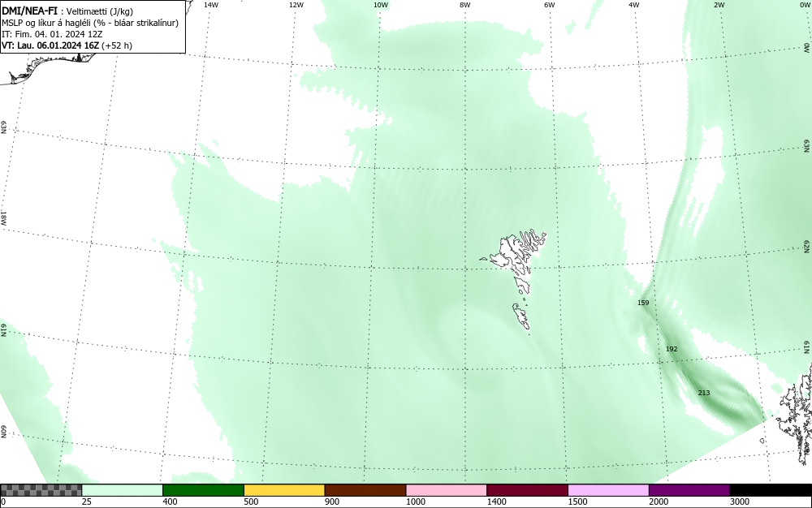Click the purple 2000–3000 legend swatch

tap(689, 490)
